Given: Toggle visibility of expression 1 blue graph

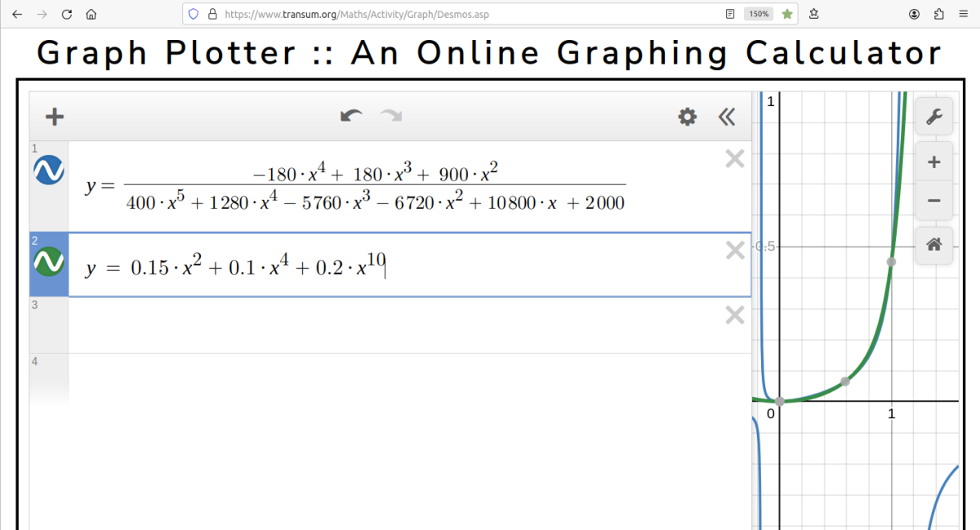Looking at the screenshot, I should pos(49,170).
